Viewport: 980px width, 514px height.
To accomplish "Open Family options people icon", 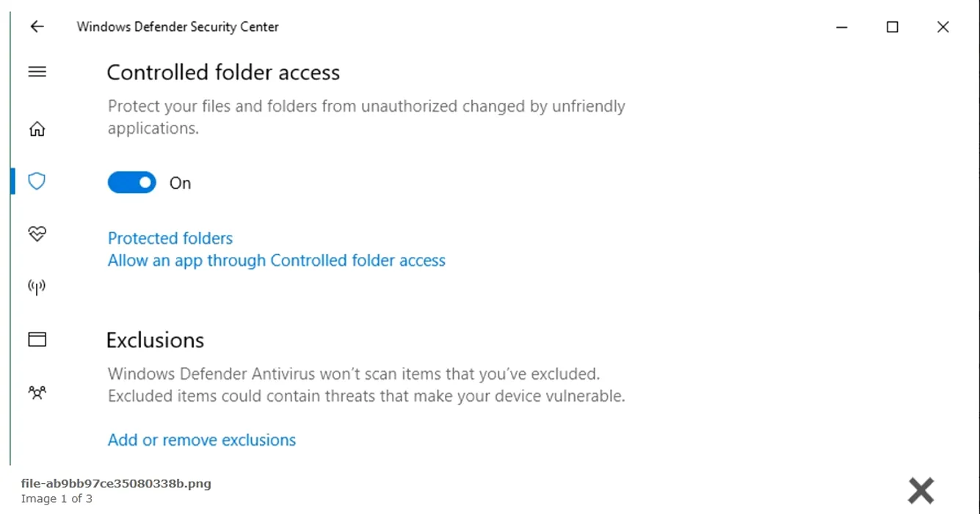I will click(x=37, y=392).
